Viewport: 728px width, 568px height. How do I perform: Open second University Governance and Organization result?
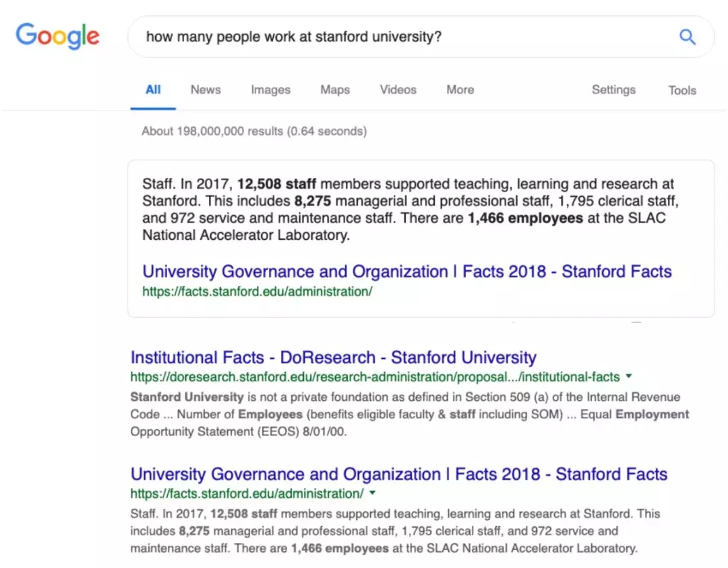point(399,474)
